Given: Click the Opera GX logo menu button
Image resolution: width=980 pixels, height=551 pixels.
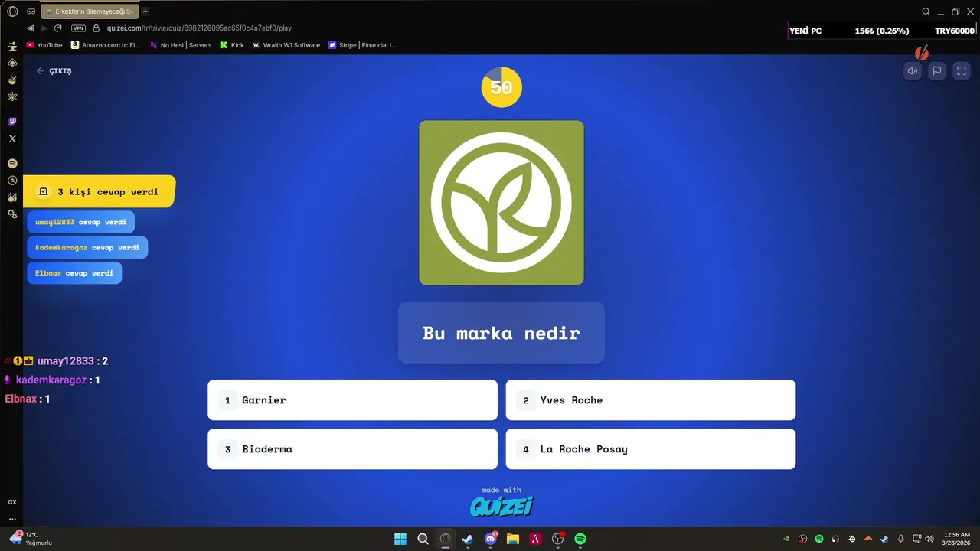Looking at the screenshot, I should [x=12, y=11].
